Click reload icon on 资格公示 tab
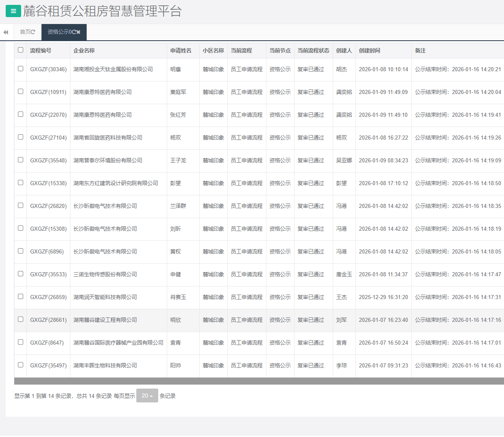The image size is (504, 437). [74, 32]
